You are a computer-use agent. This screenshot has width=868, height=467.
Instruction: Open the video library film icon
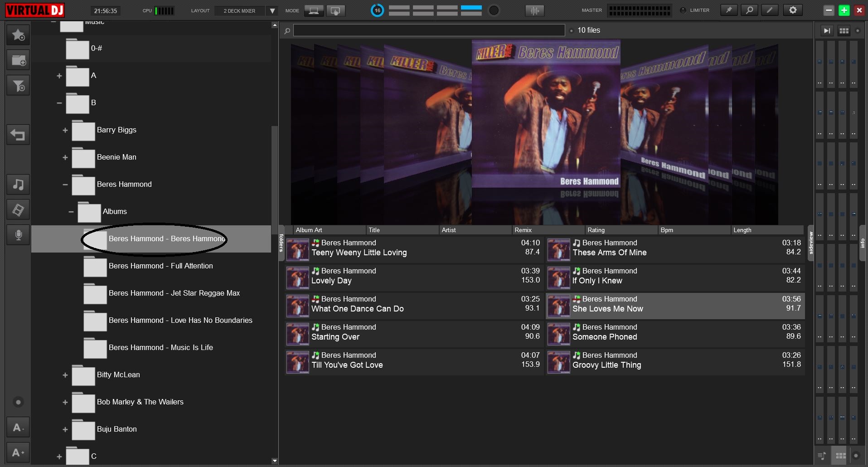18,209
